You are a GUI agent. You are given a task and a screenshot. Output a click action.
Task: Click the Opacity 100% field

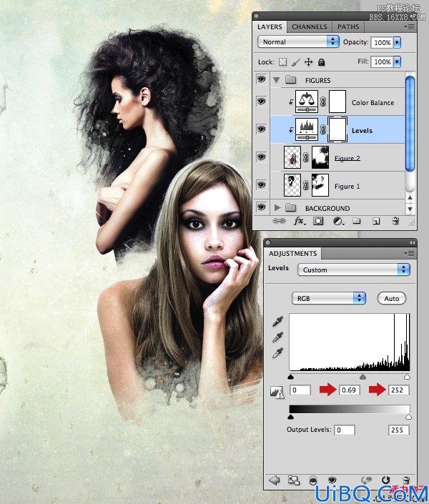click(x=382, y=42)
